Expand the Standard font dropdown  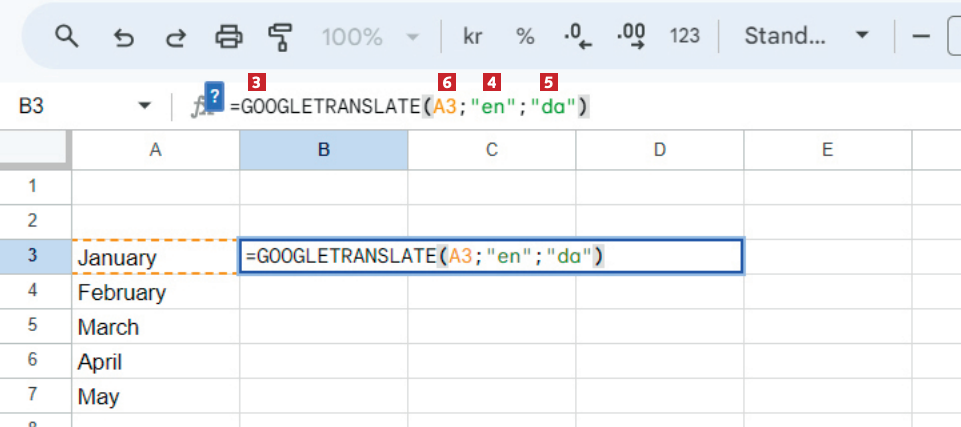point(805,37)
